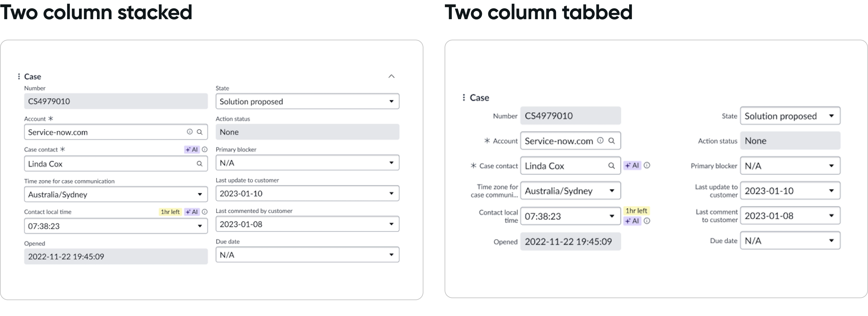868x316 pixels.
Task: Click the search icon in the Account field
Action: coord(199,132)
